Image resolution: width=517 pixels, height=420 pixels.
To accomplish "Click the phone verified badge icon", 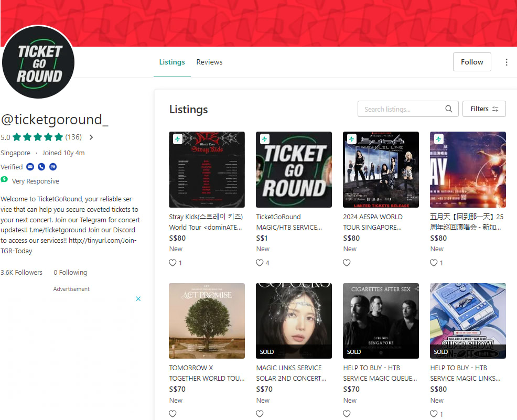I will (x=41, y=167).
